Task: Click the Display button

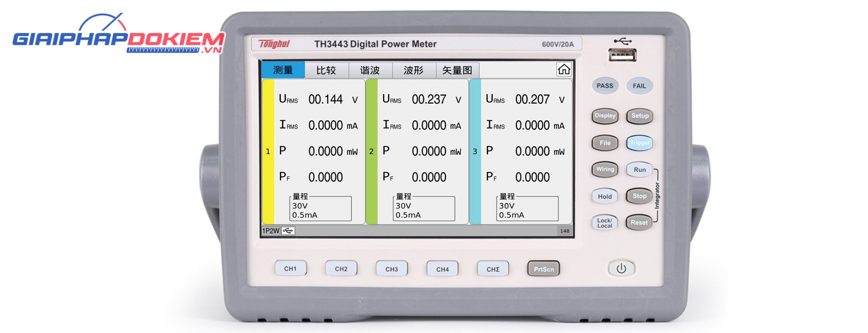Action: coord(605,116)
